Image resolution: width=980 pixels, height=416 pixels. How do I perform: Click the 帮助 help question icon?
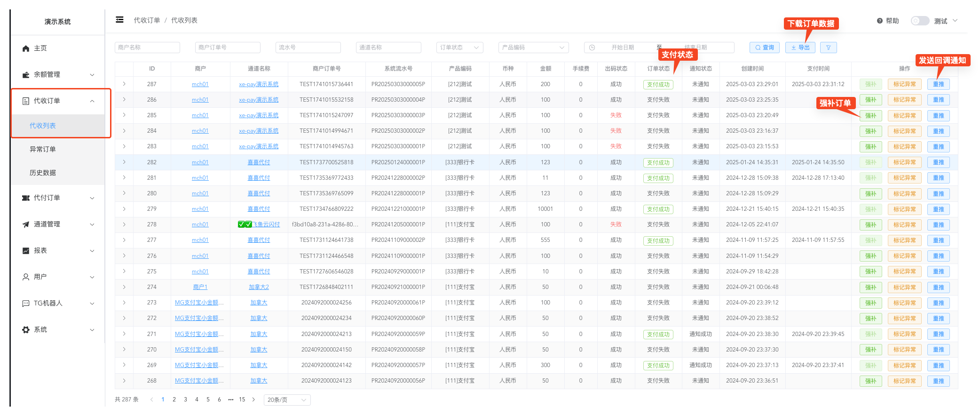tap(879, 21)
